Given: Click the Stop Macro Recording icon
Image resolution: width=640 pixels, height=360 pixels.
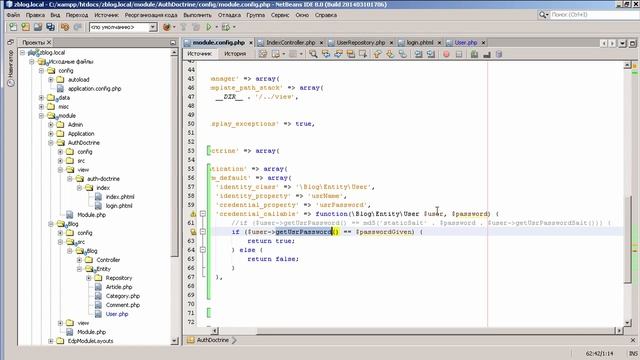Looking at the screenshot, I should coord(459,54).
